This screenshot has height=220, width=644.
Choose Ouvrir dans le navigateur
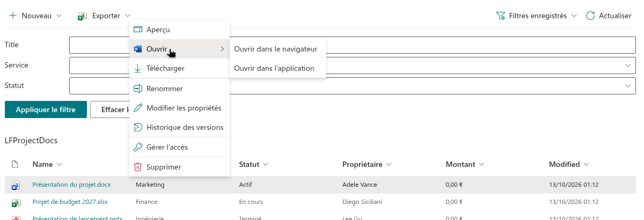point(277,49)
